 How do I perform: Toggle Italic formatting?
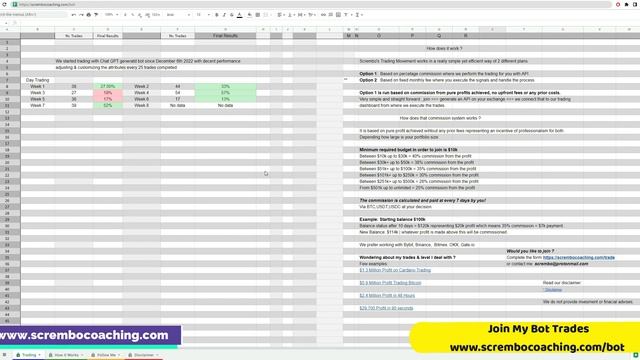coord(224,15)
